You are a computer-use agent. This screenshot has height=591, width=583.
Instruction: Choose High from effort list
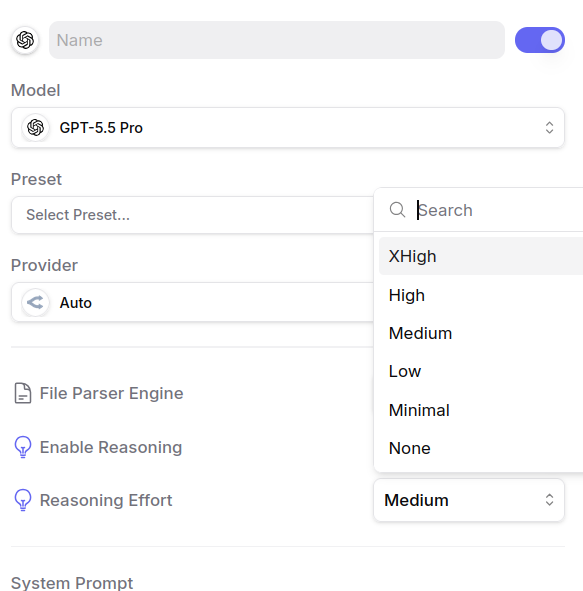(481, 295)
